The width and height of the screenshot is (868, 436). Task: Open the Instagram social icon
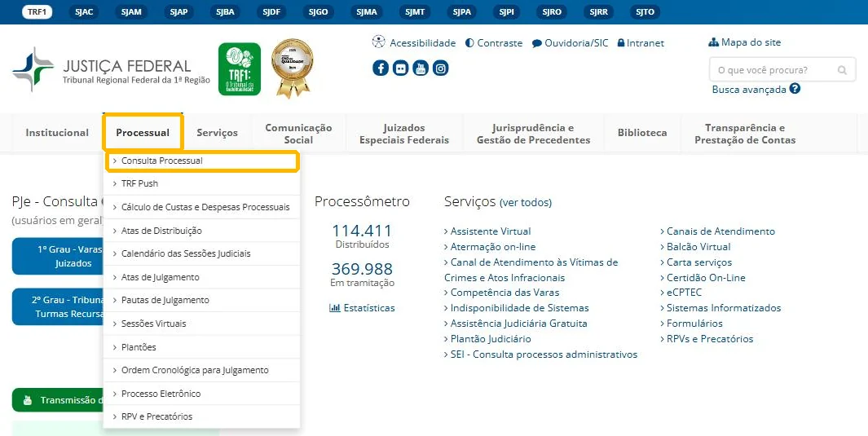(x=440, y=68)
